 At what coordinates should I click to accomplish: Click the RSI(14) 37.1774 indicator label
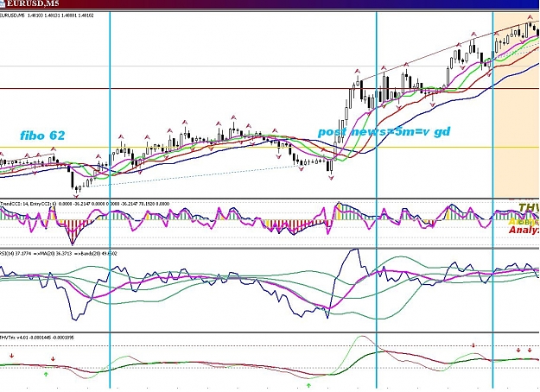[59, 254]
